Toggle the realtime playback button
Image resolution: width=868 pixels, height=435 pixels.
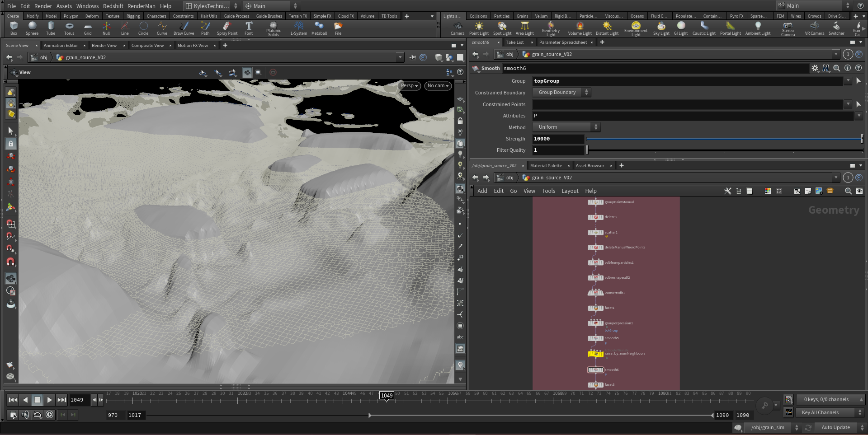(x=50, y=415)
